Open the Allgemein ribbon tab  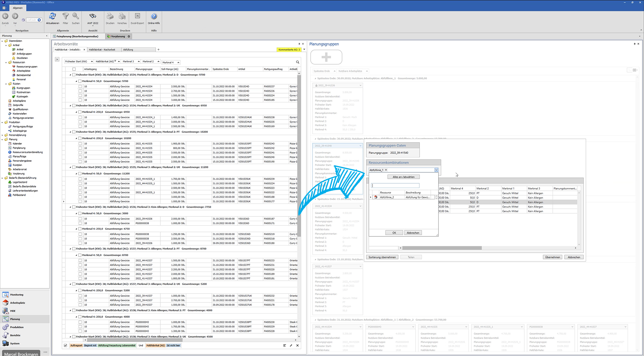[18, 8]
